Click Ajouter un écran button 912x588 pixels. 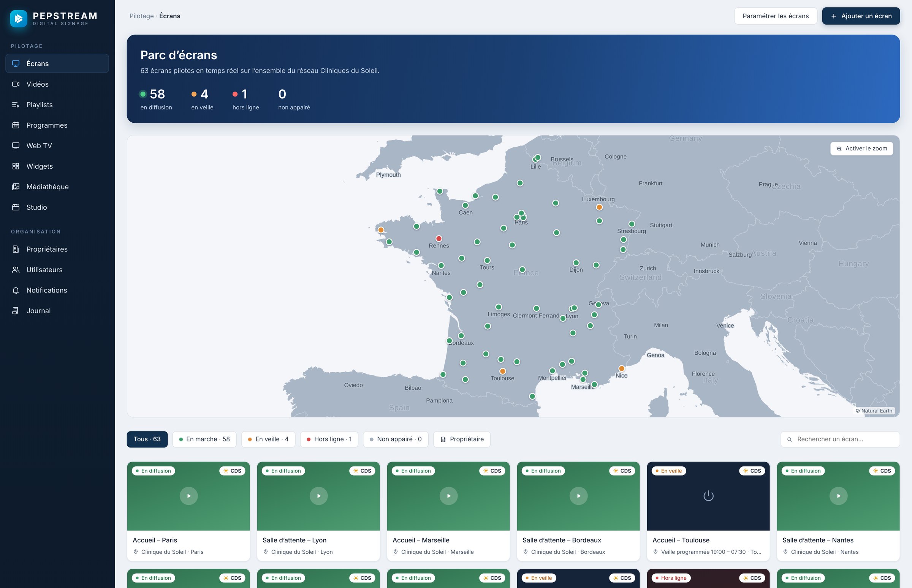pos(861,16)
